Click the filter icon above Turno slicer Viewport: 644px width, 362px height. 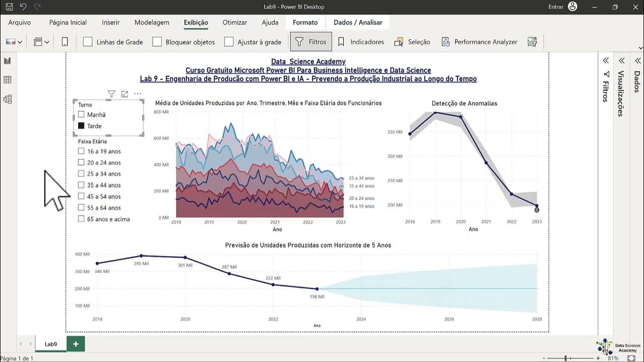[112, 94]
